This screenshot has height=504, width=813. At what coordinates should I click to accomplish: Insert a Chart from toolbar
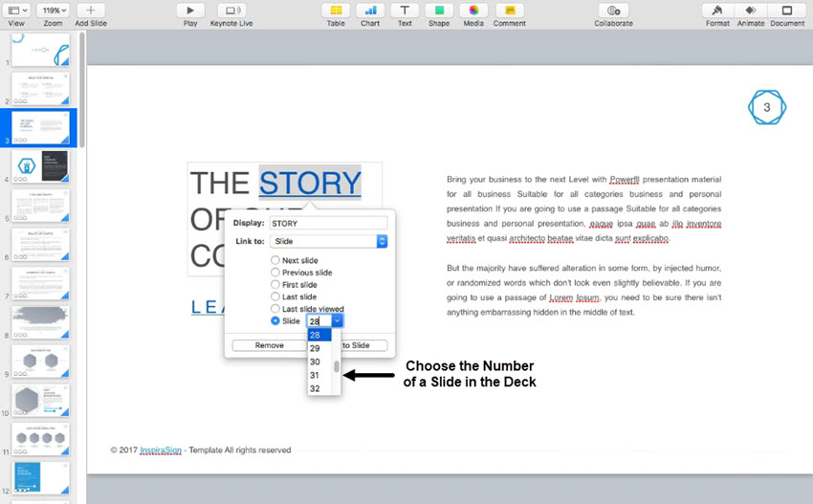click(x=370, y=11)
